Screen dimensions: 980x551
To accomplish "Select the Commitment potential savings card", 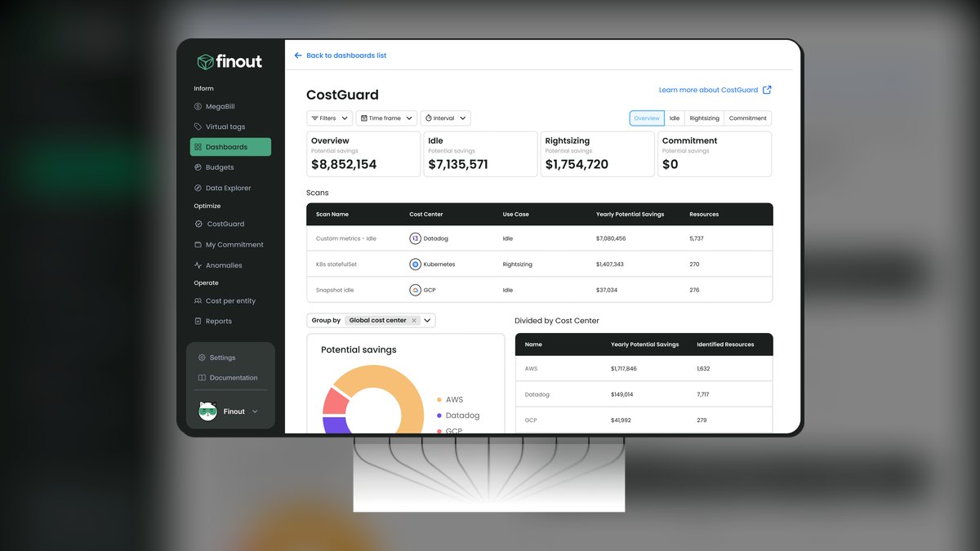I will 715,154.
